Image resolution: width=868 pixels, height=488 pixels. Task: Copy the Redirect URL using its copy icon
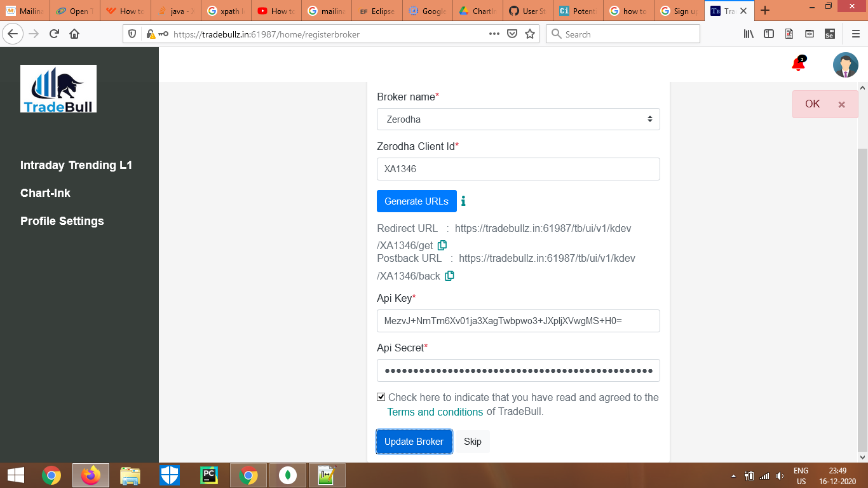pyautogui.click(x=442, y=245)
